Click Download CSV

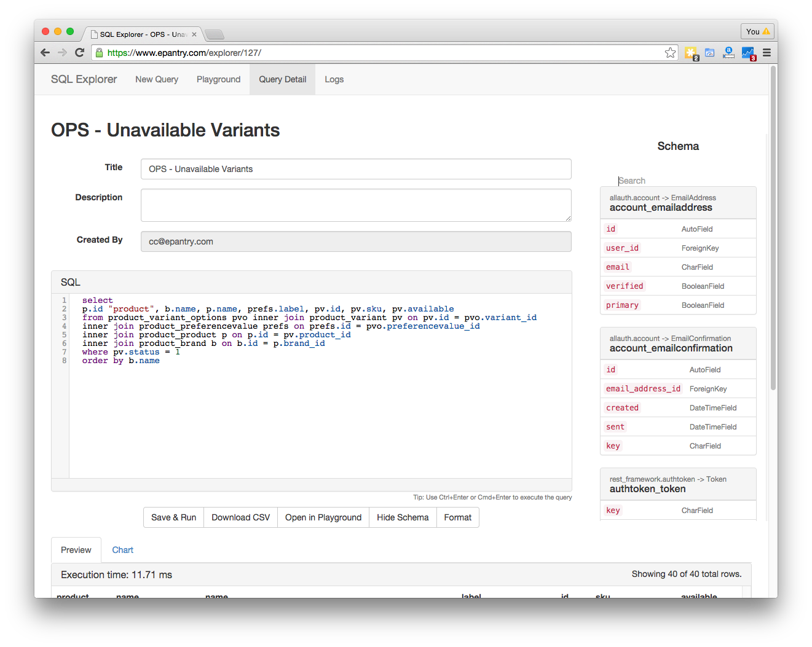tap(240, 517)
